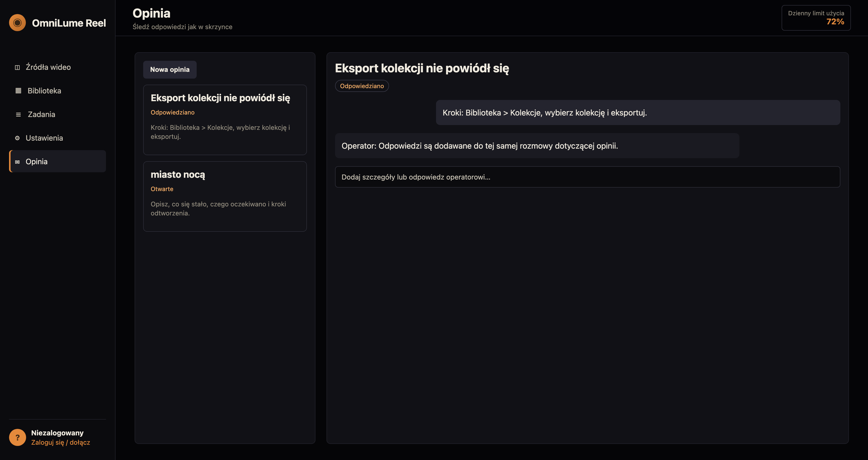Click the message 'Kroki: Biblioteka > Kolekcje' bubble
Viewport: 868px width, 460px height.
tap(638, 112)
